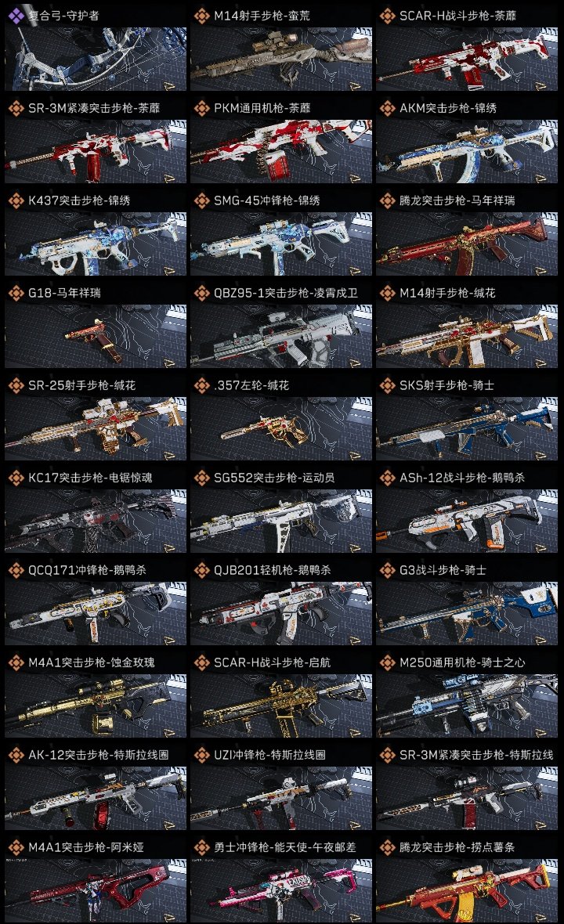Click the SR-25射手步枪-绒花 title label
The height and width of the screenshot is (924, 564).
(x=82, y=385)
